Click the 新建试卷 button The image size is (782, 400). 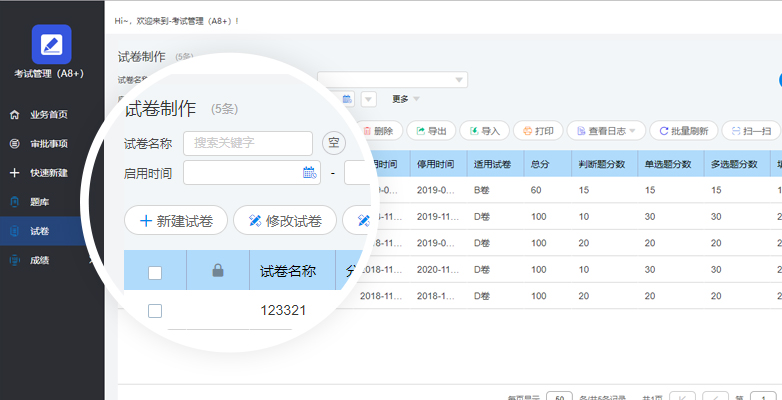175,220
